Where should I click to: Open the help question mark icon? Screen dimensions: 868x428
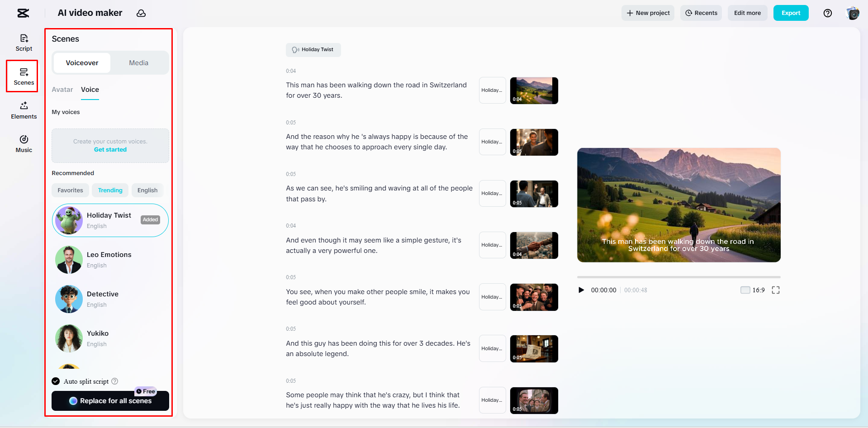828,13
